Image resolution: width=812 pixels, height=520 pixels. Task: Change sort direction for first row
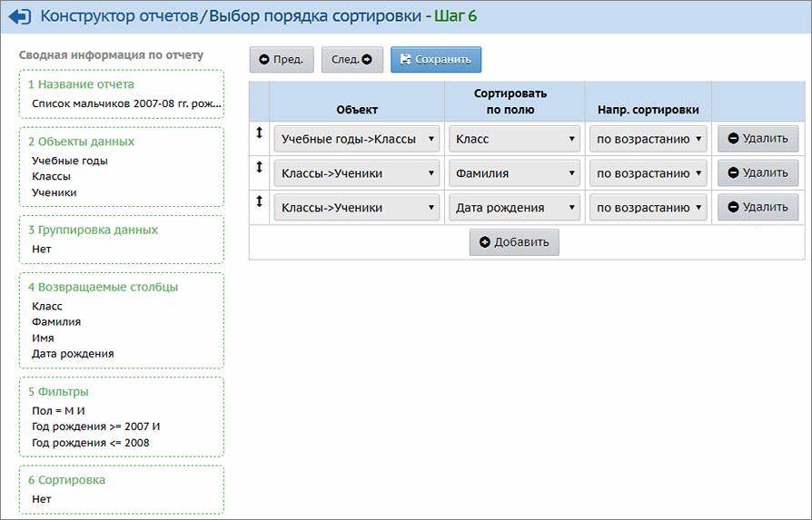pyautogui.click(x=648, y=139)
